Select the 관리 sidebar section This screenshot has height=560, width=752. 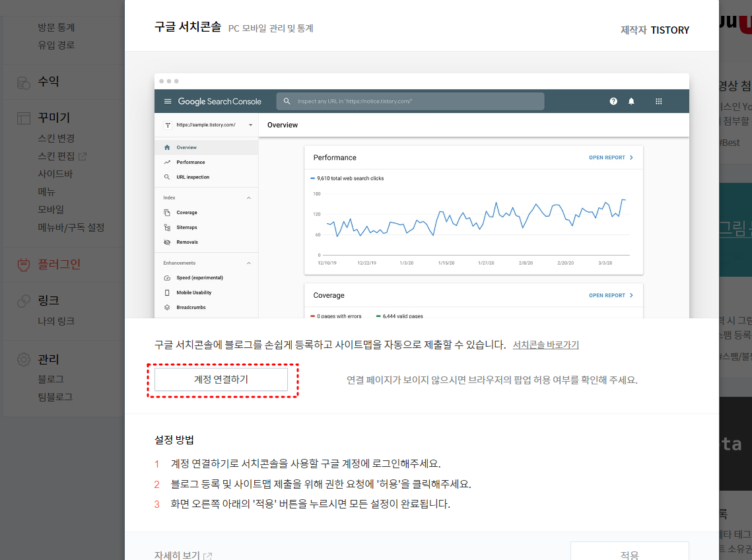(x=48, y=359)
